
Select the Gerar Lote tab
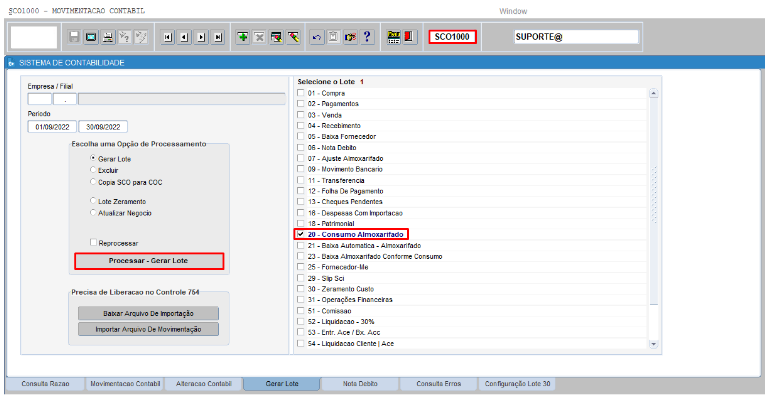[x=282, y=384]
